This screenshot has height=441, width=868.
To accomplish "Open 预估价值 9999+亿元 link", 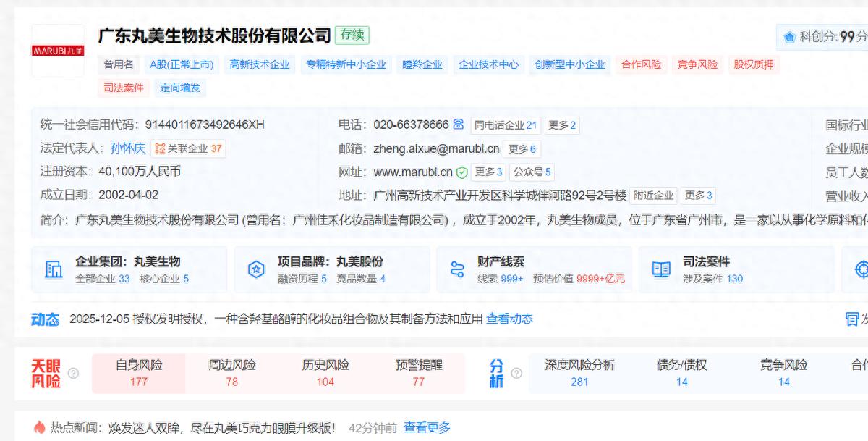I will pos(579,279).
